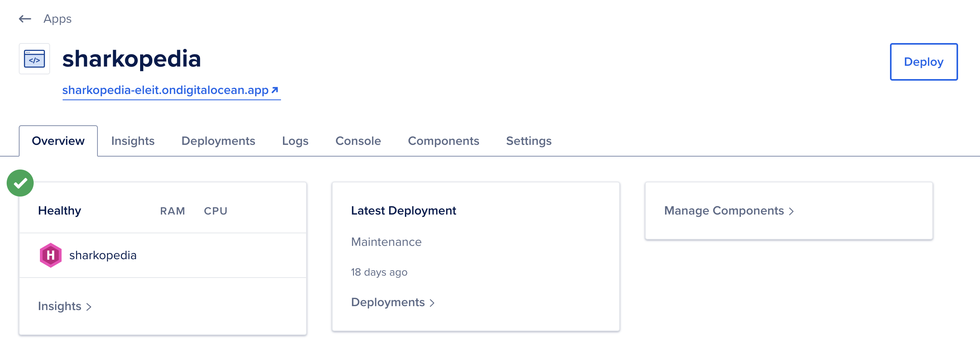
Task: Click the chevron next to Manage Components
Action: pos(791,211)
